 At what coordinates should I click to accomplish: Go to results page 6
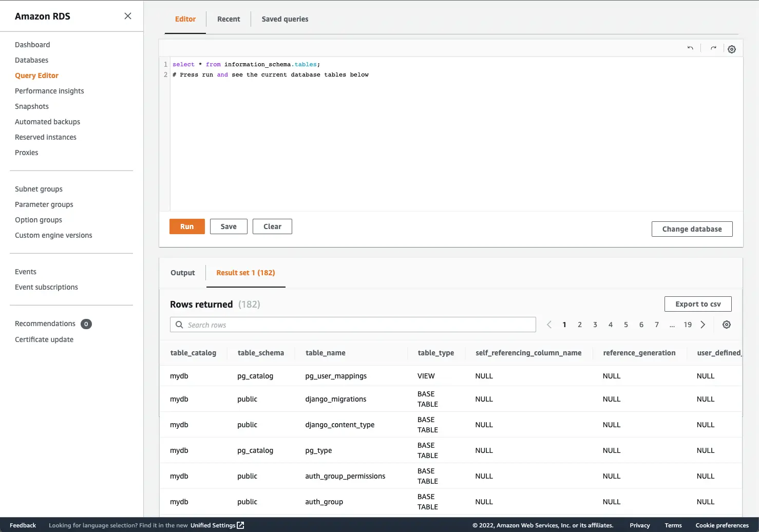coord(641,325)
